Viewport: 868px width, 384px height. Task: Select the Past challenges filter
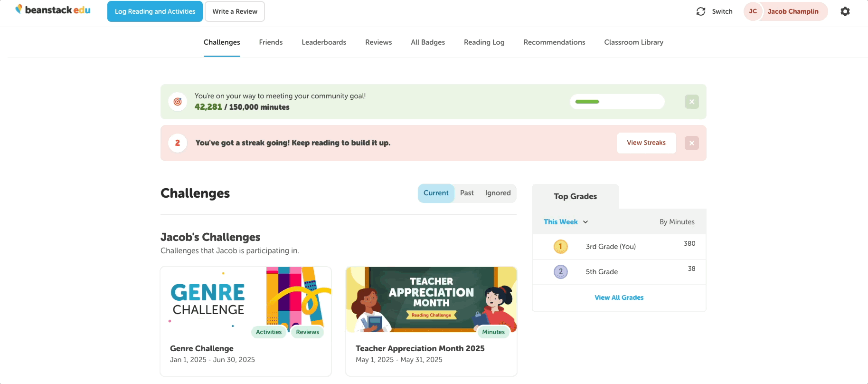(x=467, y=193)
